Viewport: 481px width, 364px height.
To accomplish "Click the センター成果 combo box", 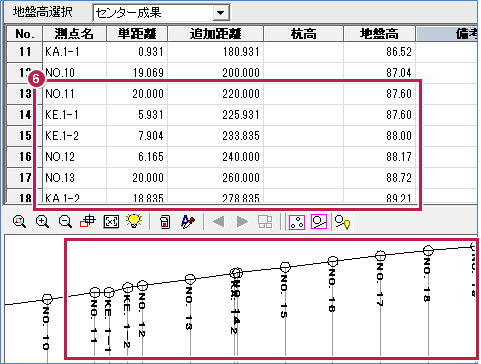I will 161,13.
